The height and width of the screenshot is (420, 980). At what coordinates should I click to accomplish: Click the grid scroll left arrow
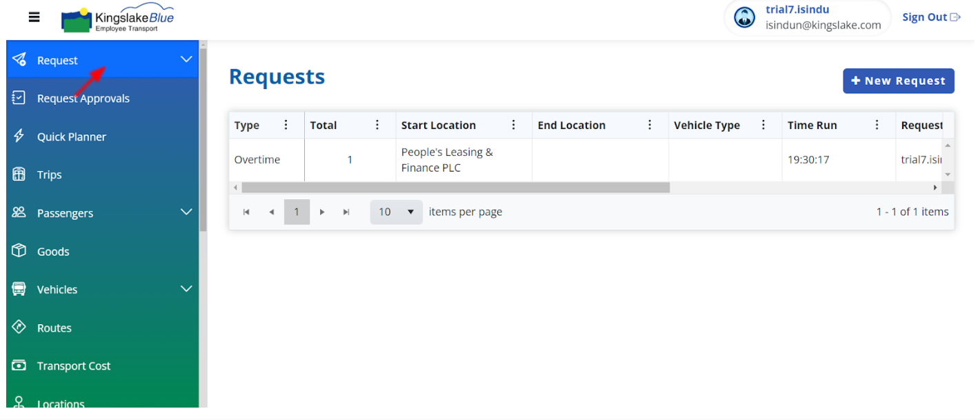click(x=235, y=187)
